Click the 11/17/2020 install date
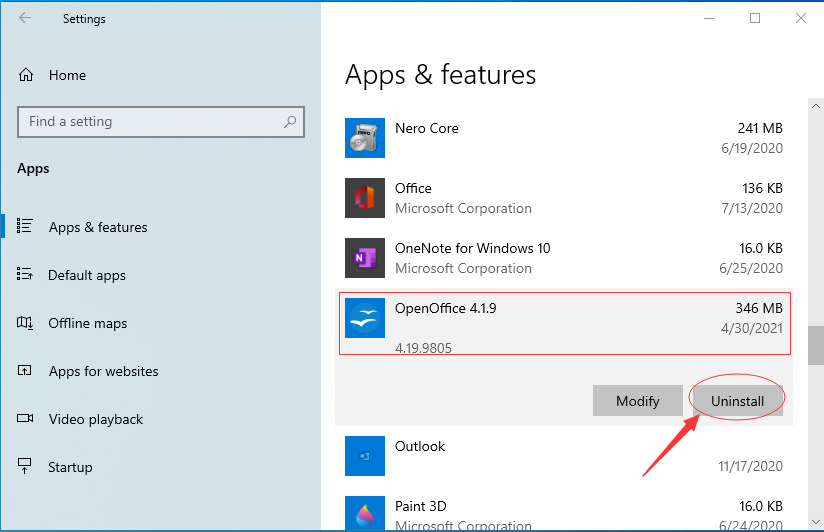This screenshot has width=824, height=532. coord(750,466)
